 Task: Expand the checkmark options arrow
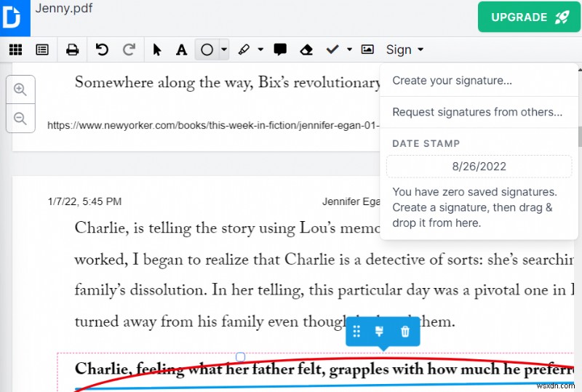coord(349,49)
